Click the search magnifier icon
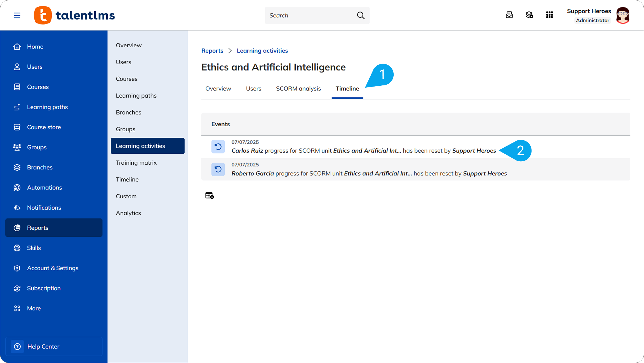This screenshot has height=363, width=644. (x=361, y=15)
